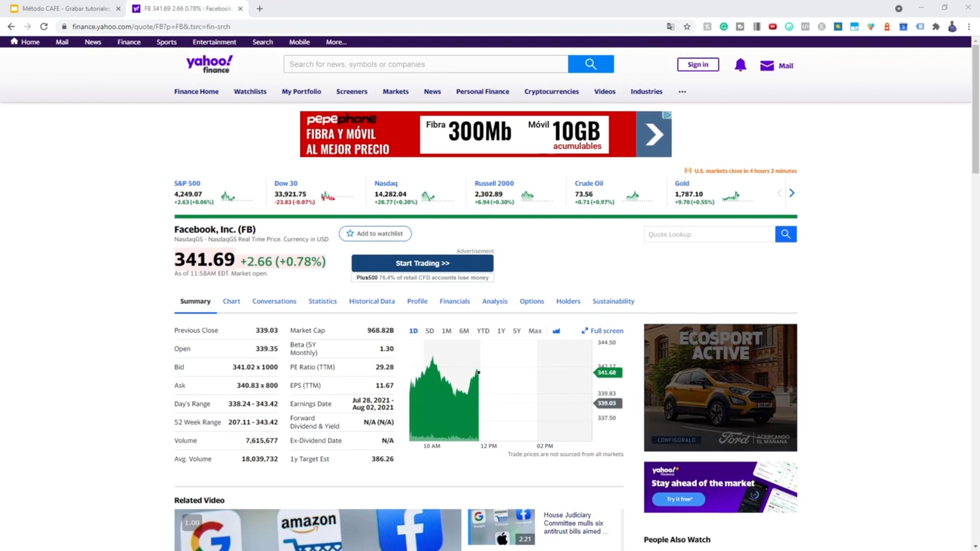The height and width of the screenshot is (551, 980).
Task: Select the Max chart range
Action: pos(535,331)
